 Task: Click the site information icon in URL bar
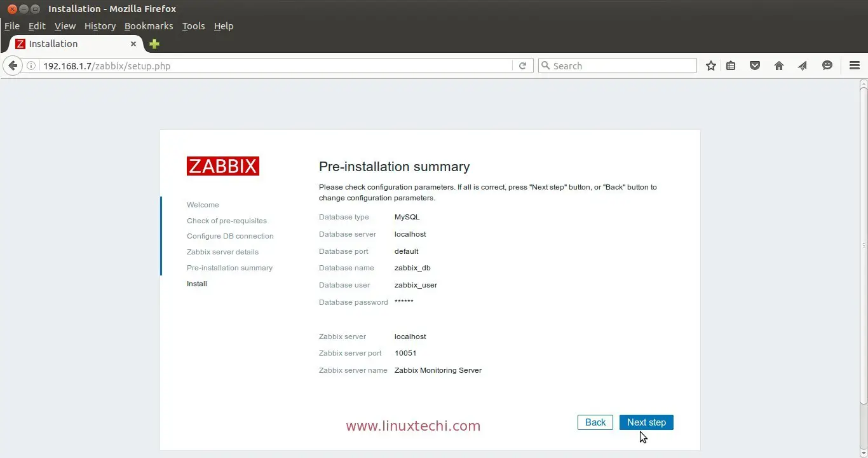pos(31,66)
